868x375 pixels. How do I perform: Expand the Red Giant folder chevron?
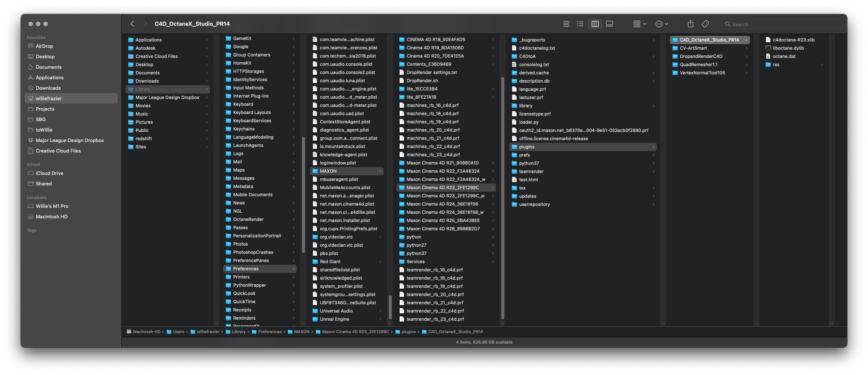tap(380, 262)
